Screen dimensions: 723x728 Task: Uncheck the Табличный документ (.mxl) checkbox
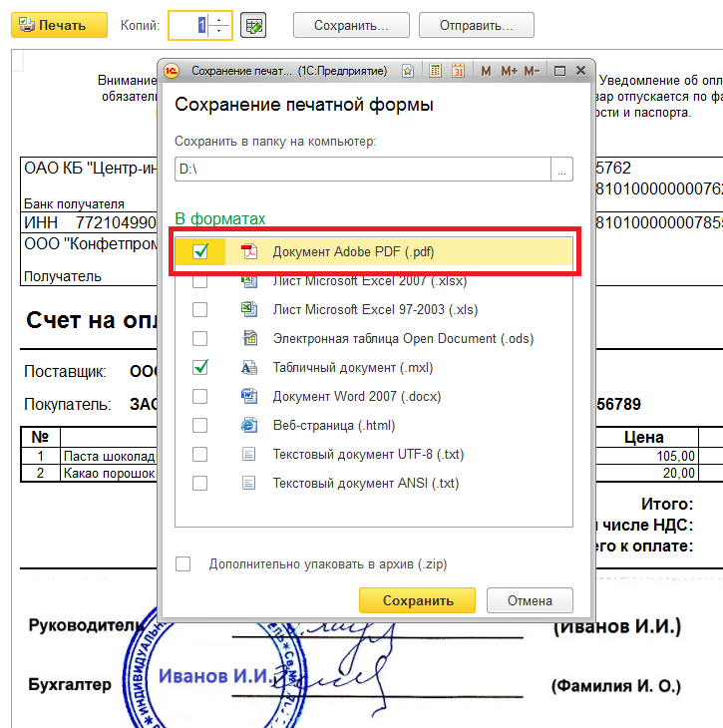[x=200, y=368]
